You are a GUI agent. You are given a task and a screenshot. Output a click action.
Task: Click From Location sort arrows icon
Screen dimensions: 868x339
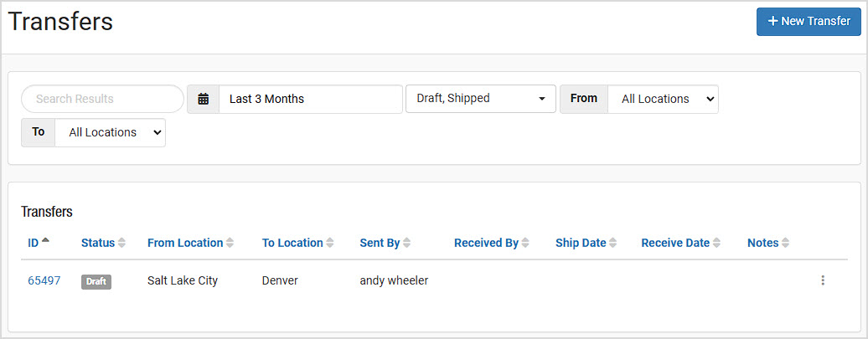click(x=230, y=243)
